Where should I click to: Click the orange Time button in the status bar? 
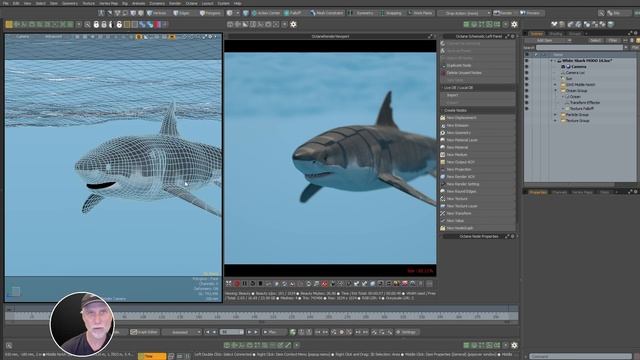click(x=152, y=356)
